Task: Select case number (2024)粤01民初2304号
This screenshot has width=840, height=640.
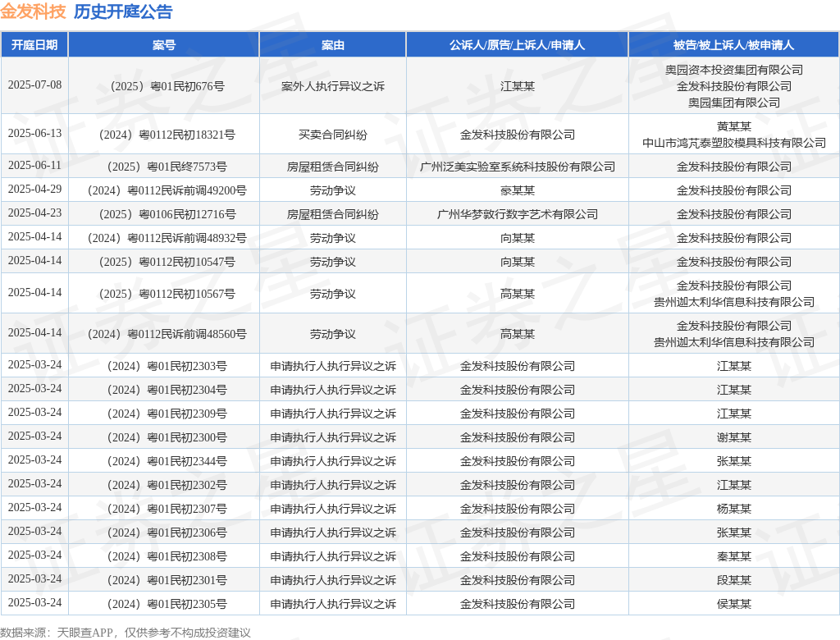Action: click(x=167, y=390)
